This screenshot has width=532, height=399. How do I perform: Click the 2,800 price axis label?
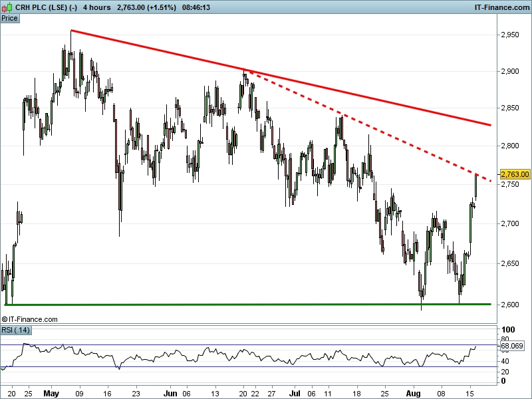tap(510, 146)
